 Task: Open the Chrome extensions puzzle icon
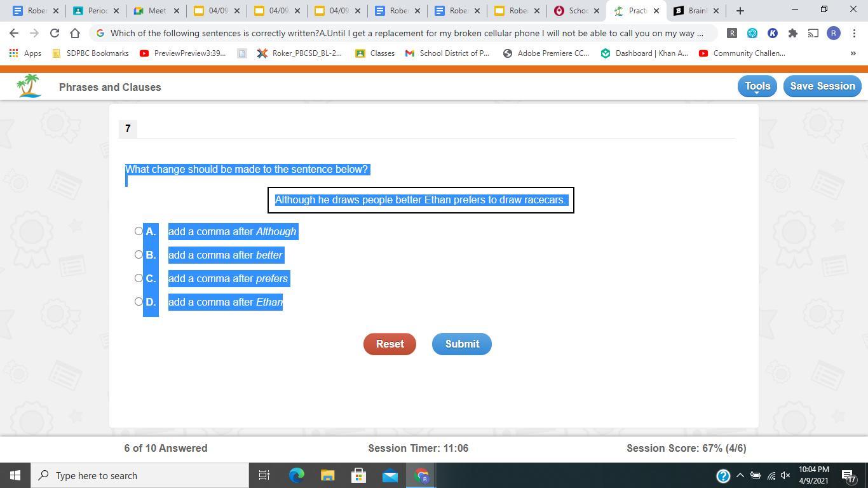click(x=792, y=33)
